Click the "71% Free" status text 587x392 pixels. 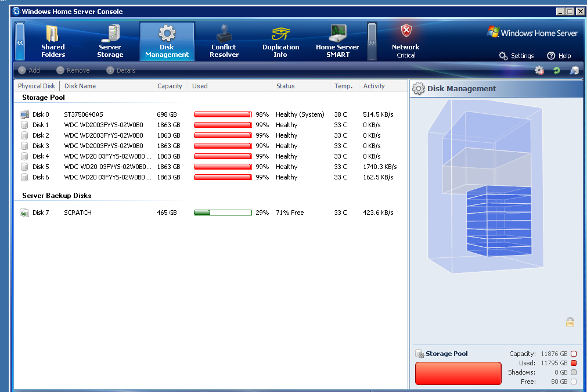coord(290,213)
